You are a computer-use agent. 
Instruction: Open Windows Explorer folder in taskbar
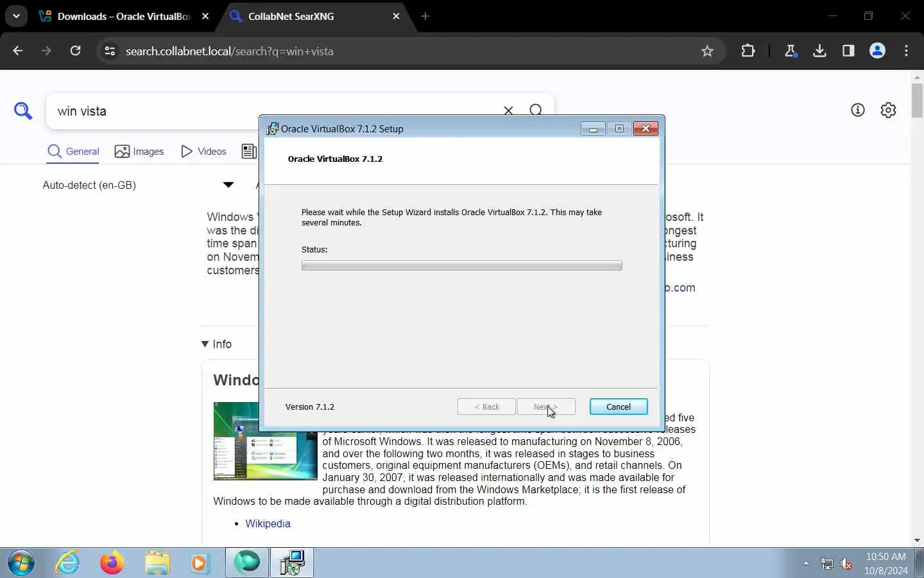tap(157, 563)
